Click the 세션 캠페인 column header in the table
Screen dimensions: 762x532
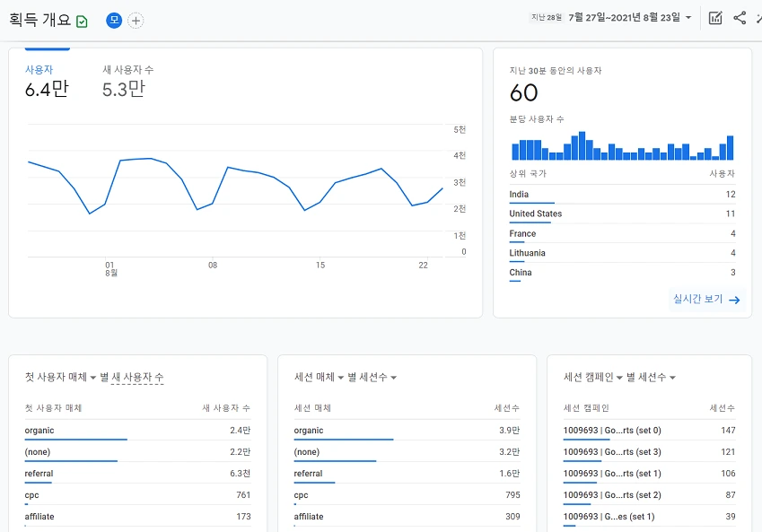(x=586, y=408)
